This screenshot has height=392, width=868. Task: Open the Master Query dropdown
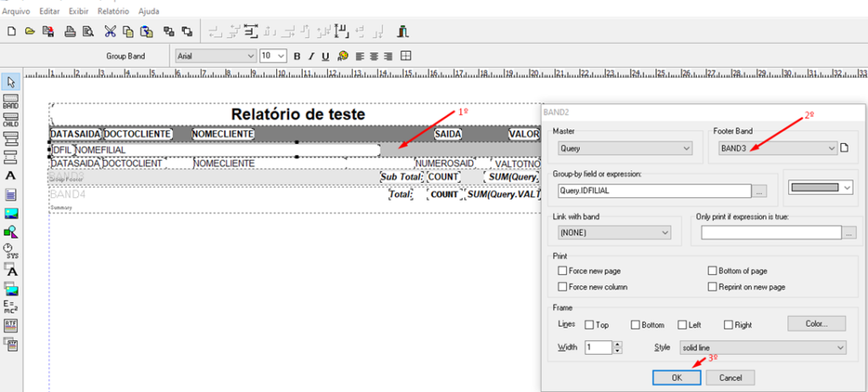pyautogui.click(x=686, y=148)
